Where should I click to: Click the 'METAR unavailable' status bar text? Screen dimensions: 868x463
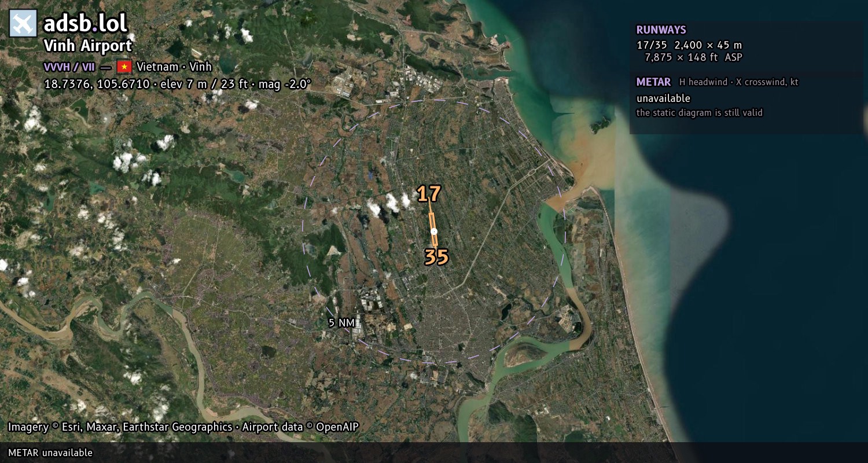[x=50, y=453]
